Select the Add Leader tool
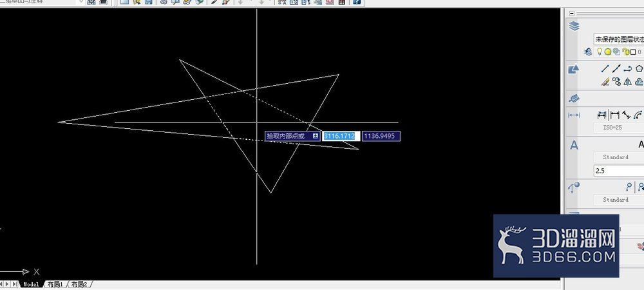 [x=640, y=188]
